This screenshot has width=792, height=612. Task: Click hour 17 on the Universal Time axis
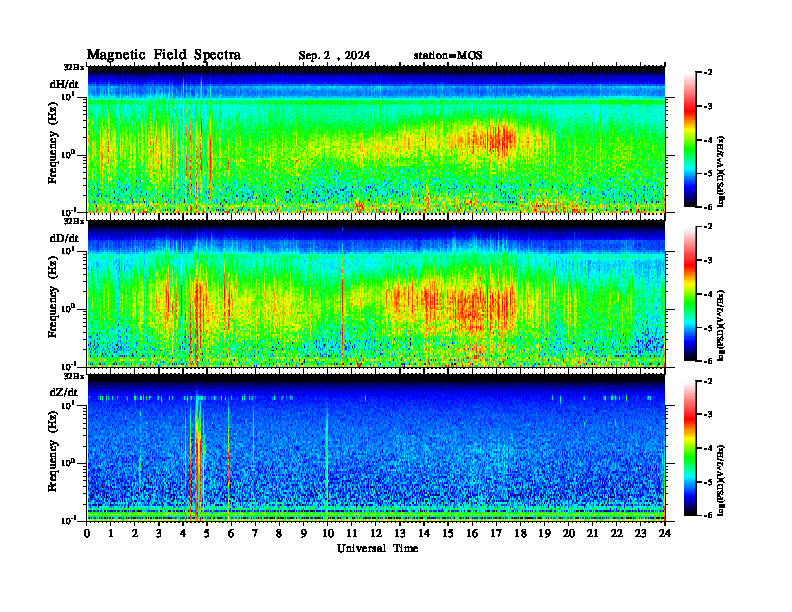tap(496, 534)
